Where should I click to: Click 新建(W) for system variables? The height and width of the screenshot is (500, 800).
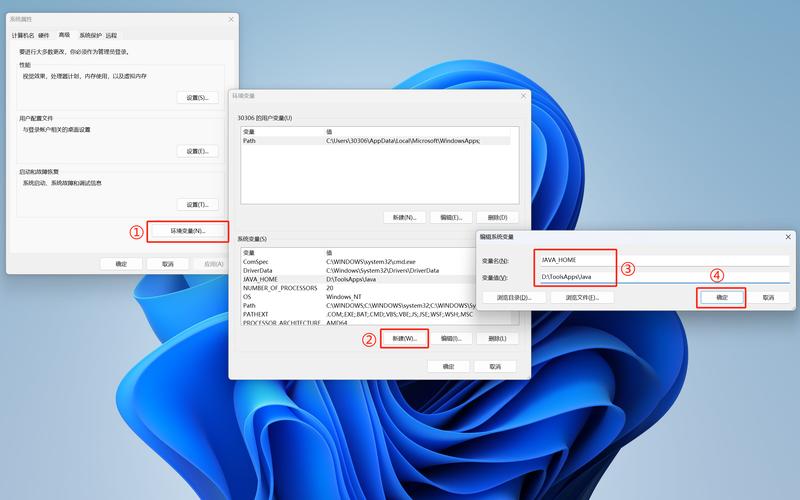pyautogui.click(x=405, y=339)
